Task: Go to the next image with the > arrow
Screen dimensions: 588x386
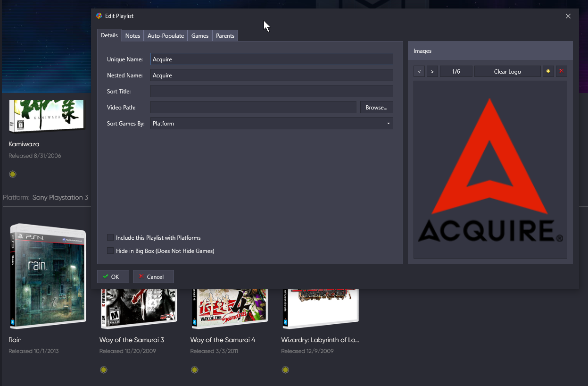Action: (432, 71)
